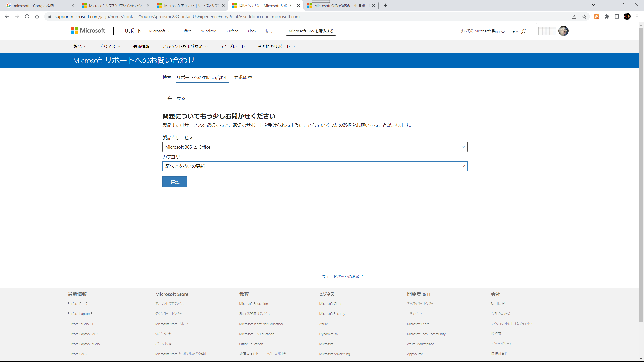Open the tab search chevron
This screenshot has height=362, width=644.
click(x=593, y=5)
